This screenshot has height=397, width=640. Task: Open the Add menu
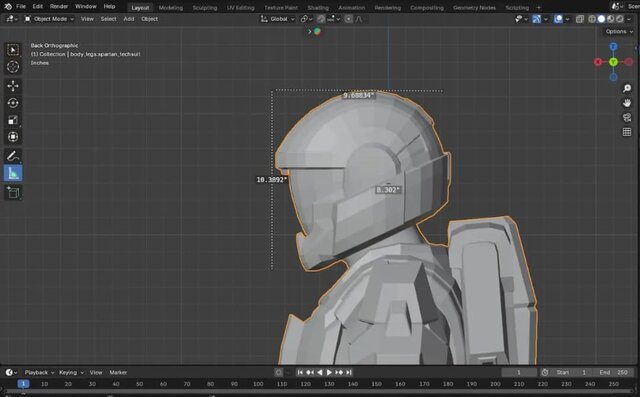pos(129,19)
